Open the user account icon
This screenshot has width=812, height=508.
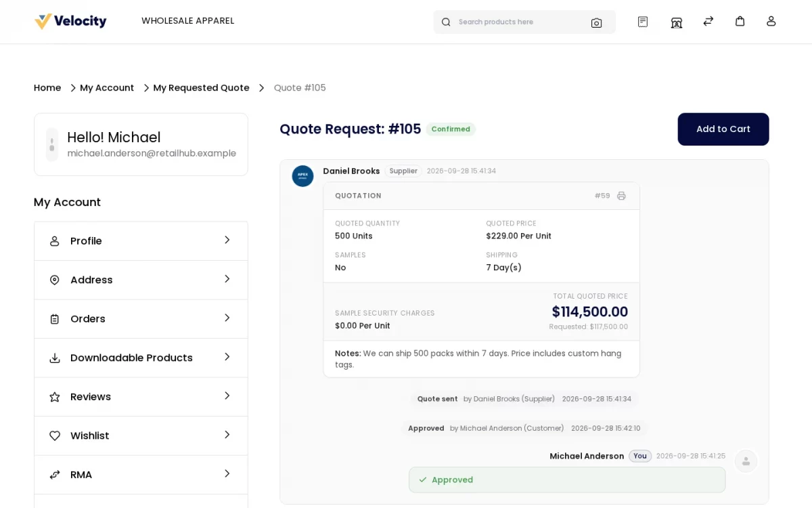[771, 21]
